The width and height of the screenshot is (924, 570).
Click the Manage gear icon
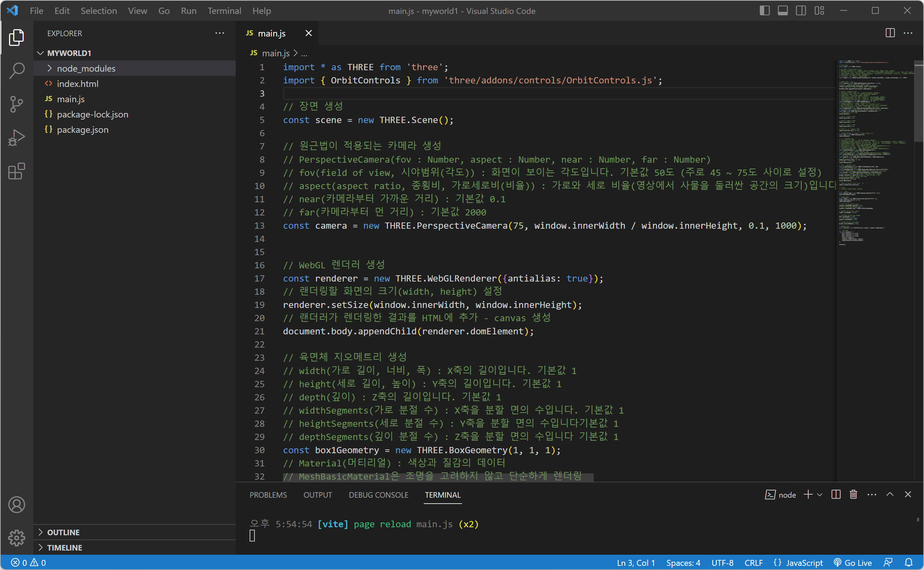tap(17, 538)
